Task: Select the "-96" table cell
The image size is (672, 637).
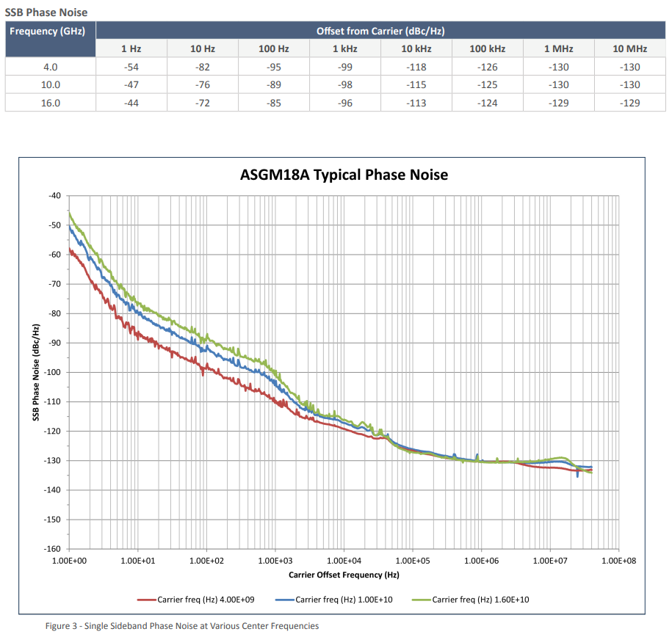Action: click(x=345, y=103)
